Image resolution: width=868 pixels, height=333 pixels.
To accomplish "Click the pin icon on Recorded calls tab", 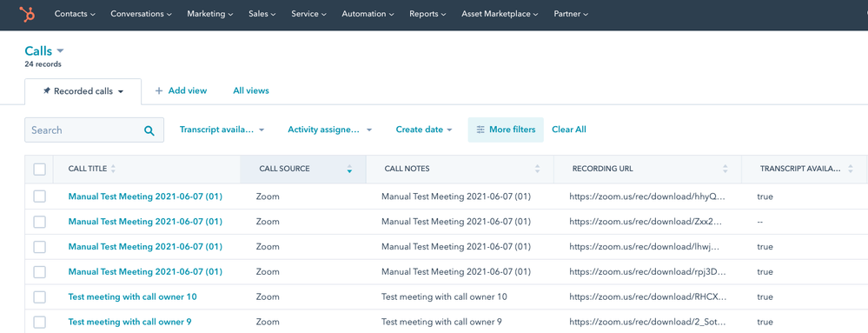I will pyautogui.click(x=47, y=91).
